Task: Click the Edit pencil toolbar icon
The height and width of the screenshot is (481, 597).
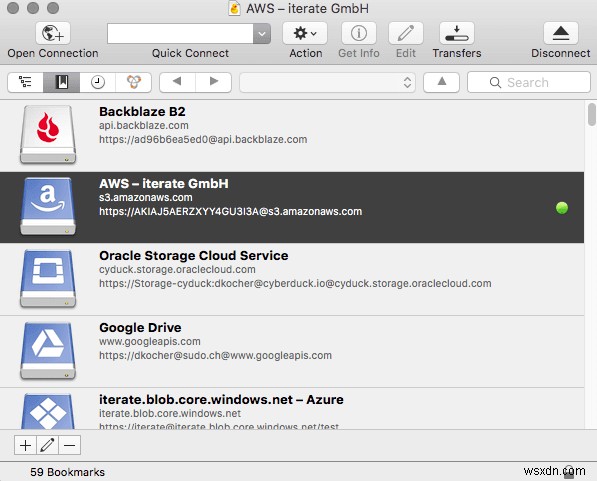Action: tap(405, 33)
